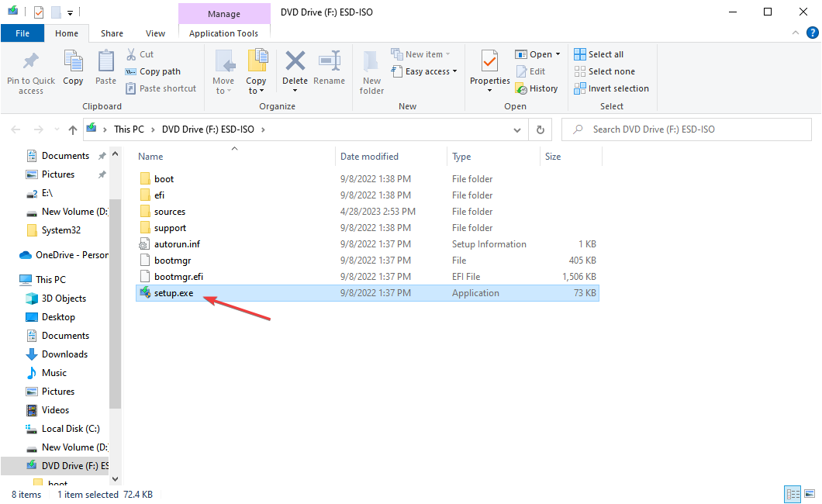
Task: Click the Copy ribbon icon
Action: coord(73,61)
